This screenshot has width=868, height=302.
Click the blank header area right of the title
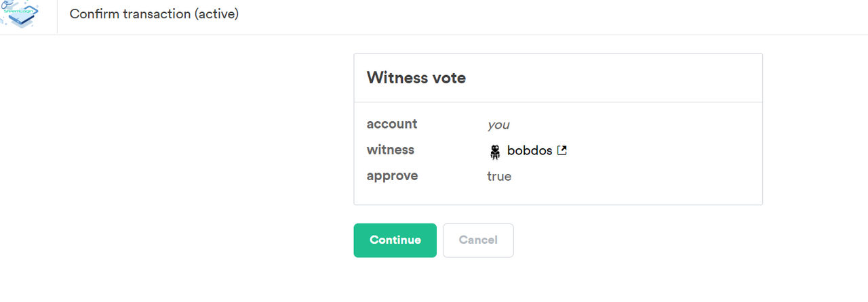tap(542, 16)
